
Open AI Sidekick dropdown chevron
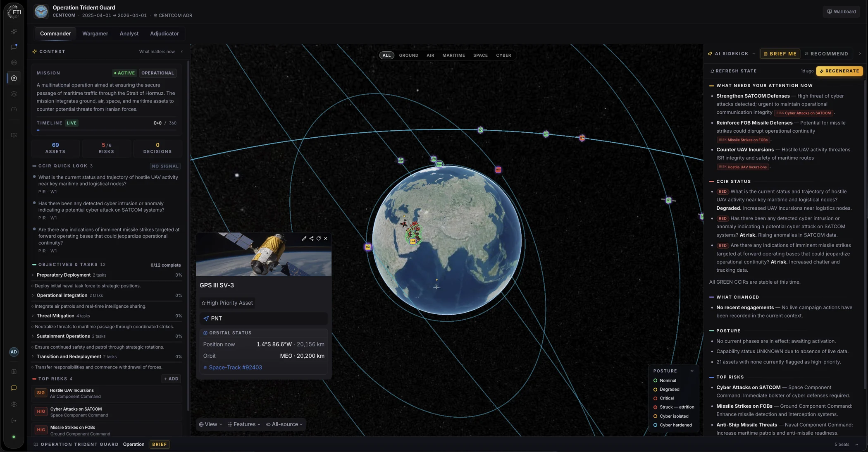coord(754,54)
